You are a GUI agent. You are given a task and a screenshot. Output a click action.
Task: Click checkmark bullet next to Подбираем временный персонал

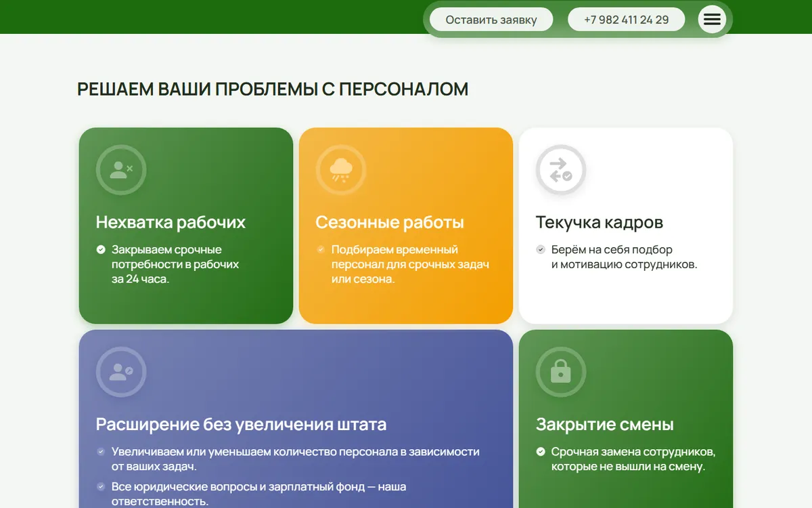click(321, 249)
